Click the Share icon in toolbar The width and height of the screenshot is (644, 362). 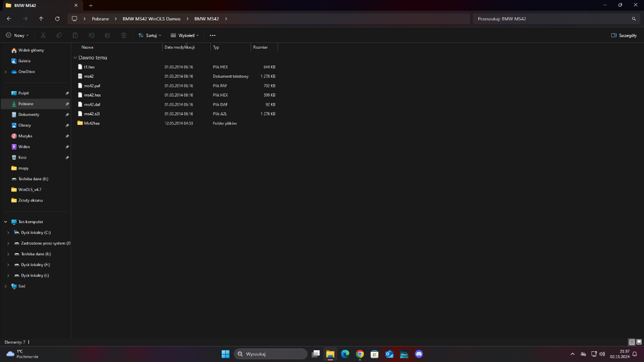(108, 35)
